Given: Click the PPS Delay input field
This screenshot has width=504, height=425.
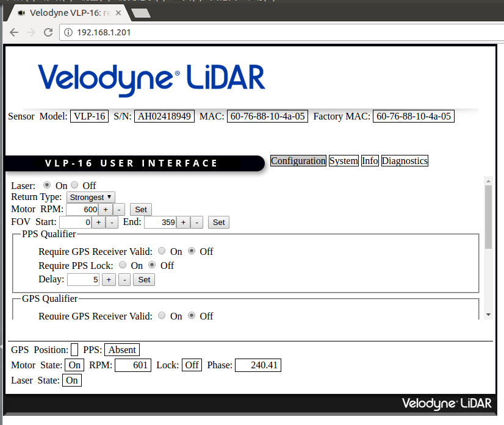Looking at the screenshot, I should point(83,279).
